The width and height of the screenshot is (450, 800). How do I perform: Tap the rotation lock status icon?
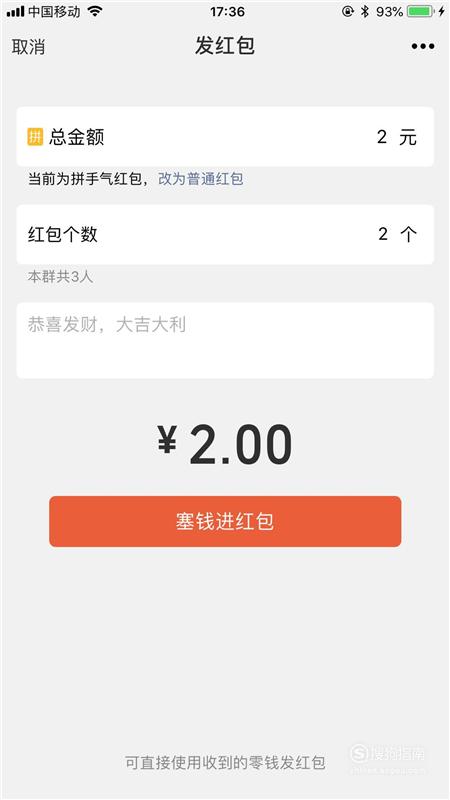pyautogui.click(x=347, y=11)
